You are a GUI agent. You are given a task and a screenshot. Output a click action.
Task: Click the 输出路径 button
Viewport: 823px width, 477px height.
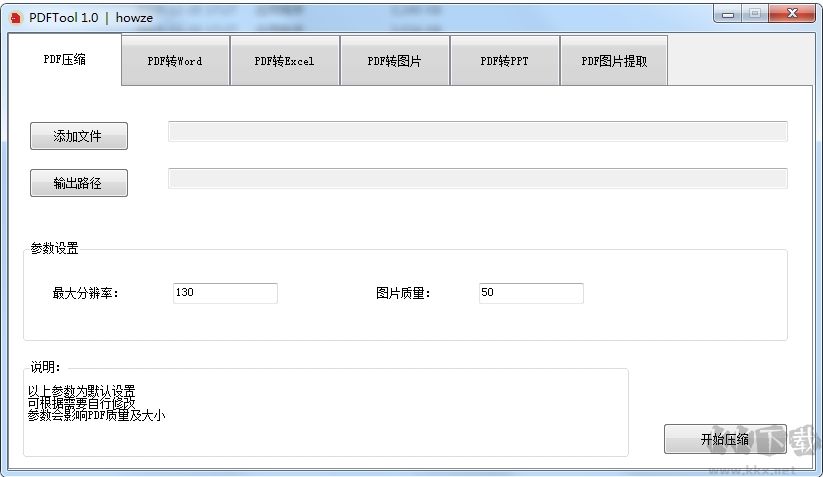pyautogui.click(x=79, y=183)
